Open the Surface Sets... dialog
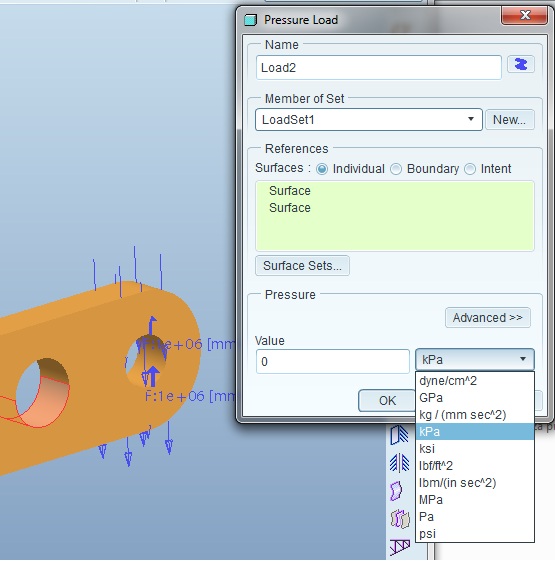The height and width of the screenshot is (563, 555). (x=302, y=266)
